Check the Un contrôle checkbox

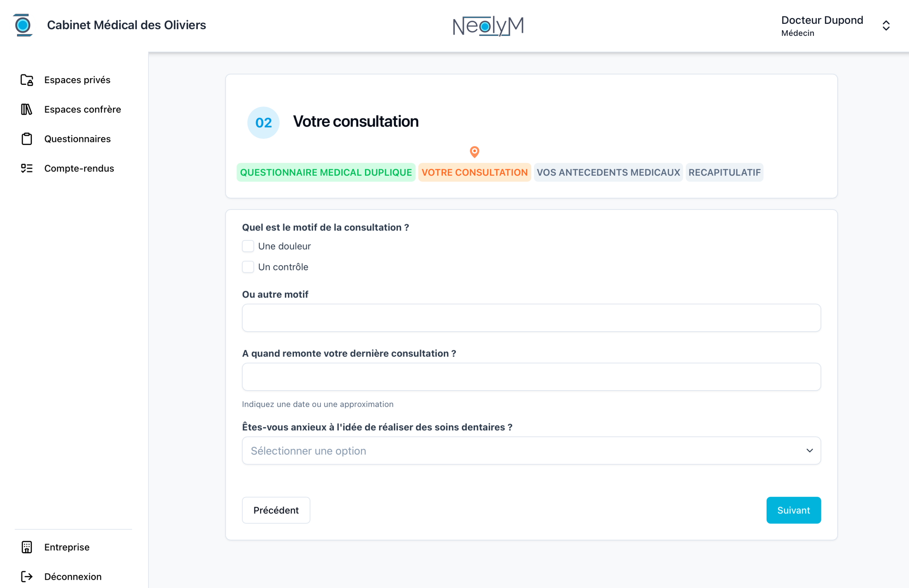[x=248, y=267]
